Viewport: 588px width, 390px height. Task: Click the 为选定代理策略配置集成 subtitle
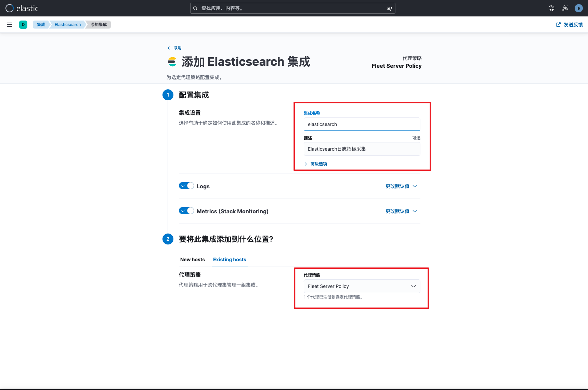coord(195,77)
